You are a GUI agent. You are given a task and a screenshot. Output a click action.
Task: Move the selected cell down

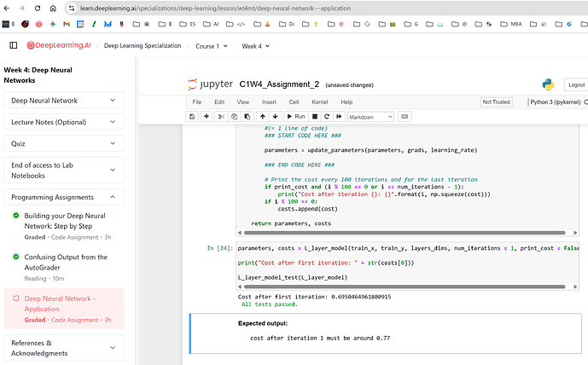[x=275, y=116]
